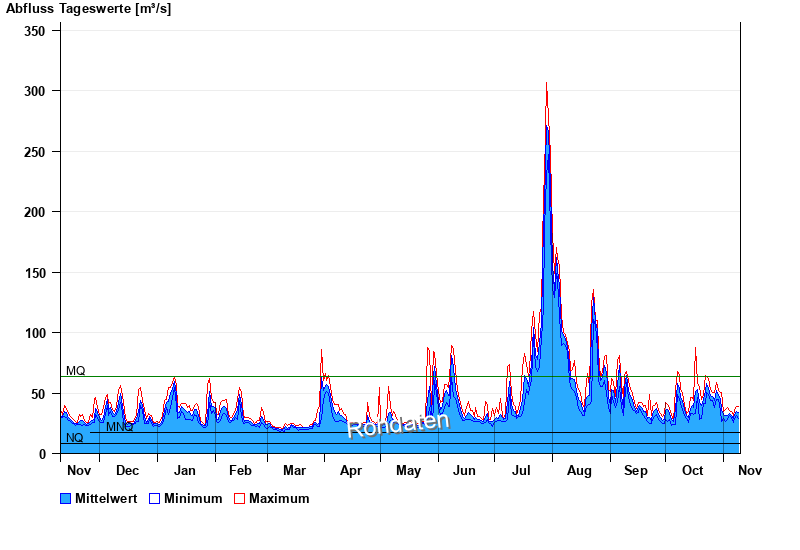Select the Mittelwert legend label

tap(106, 498)
